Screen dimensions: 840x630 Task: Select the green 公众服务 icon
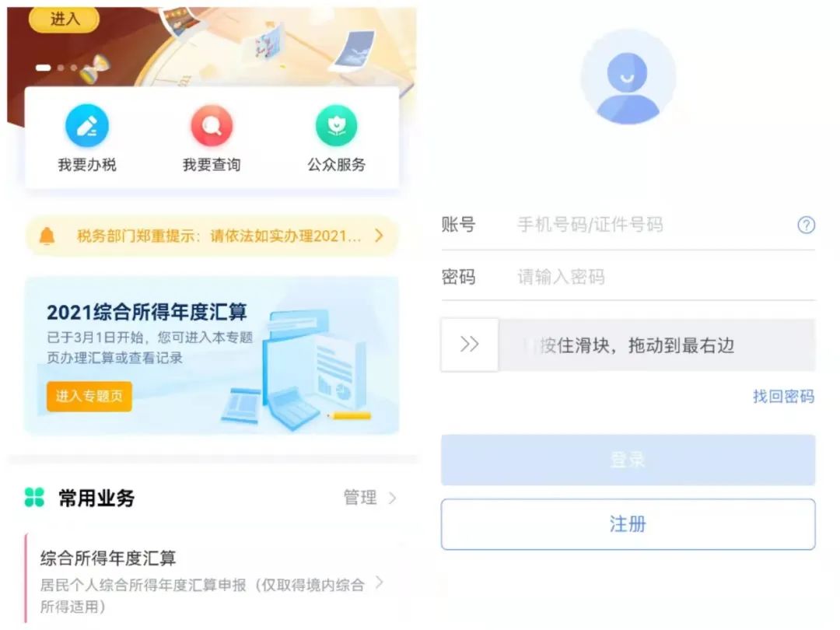point(337,126)
